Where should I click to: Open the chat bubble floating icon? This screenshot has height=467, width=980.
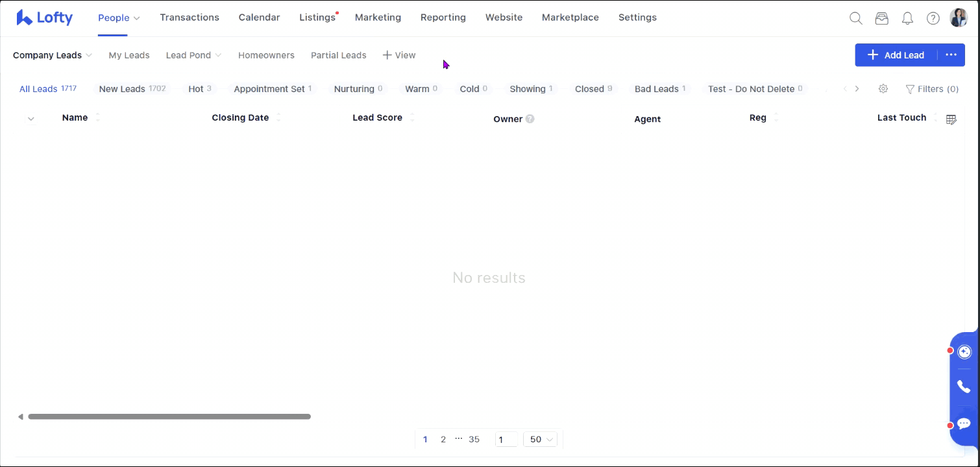click(x=964, y=424)
